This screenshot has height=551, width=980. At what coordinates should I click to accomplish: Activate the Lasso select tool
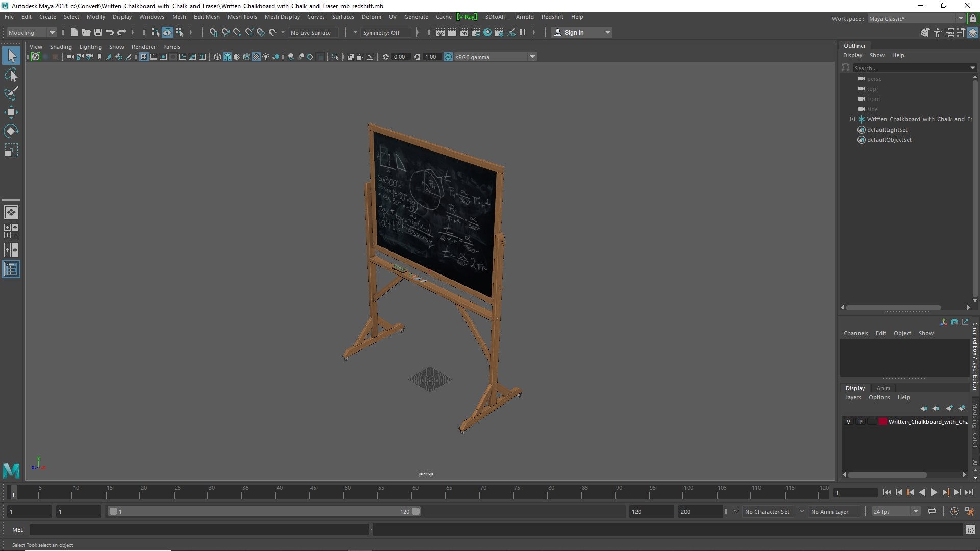tap(11, 75)
